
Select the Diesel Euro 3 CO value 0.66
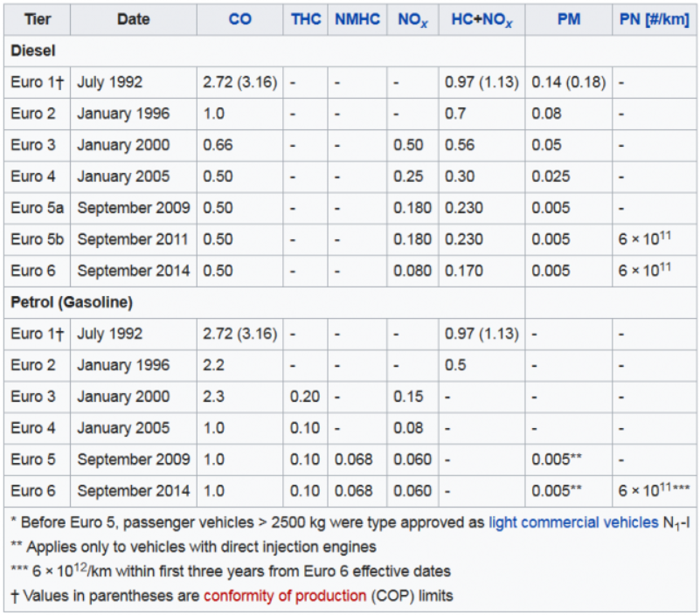[x=218, y=145]
